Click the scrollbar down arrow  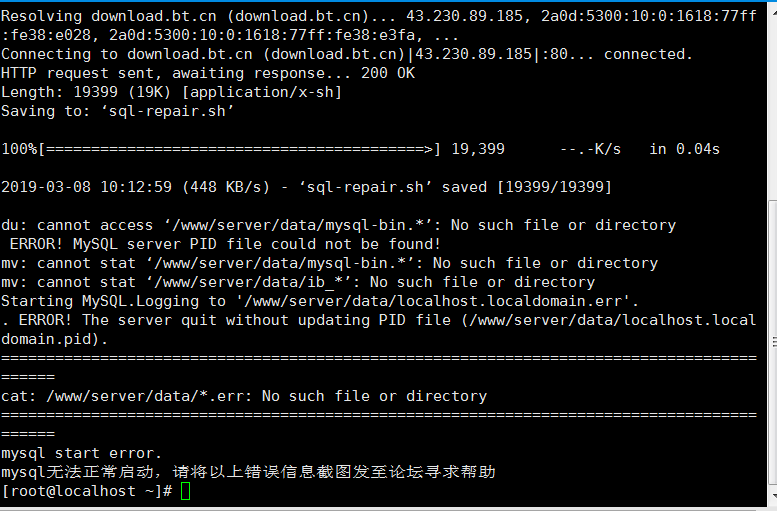(x=773, y=496)
